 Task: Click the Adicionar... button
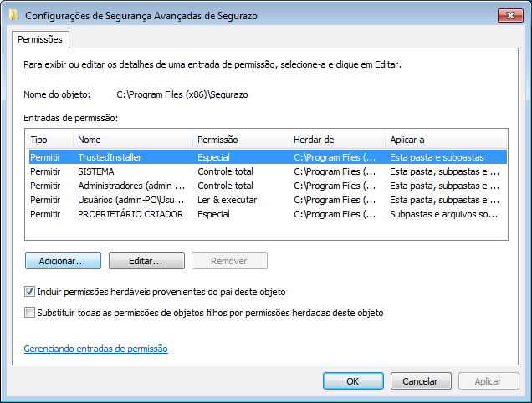tap(63, 261)
